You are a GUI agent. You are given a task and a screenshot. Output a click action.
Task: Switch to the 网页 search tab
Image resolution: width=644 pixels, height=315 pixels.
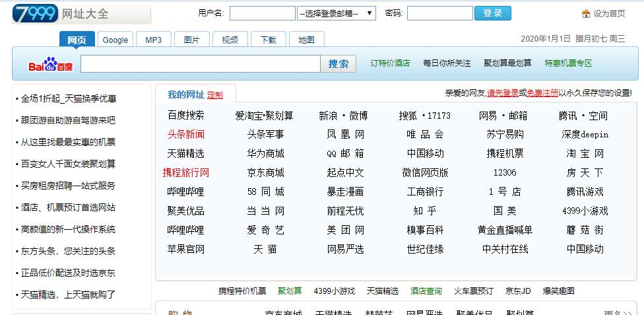pos(77,40)
